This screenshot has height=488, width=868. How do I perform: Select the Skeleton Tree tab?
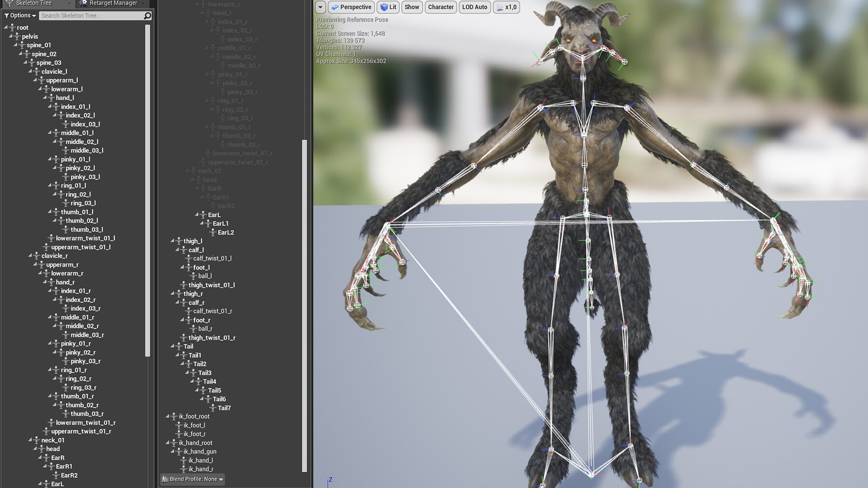(34, 3)
